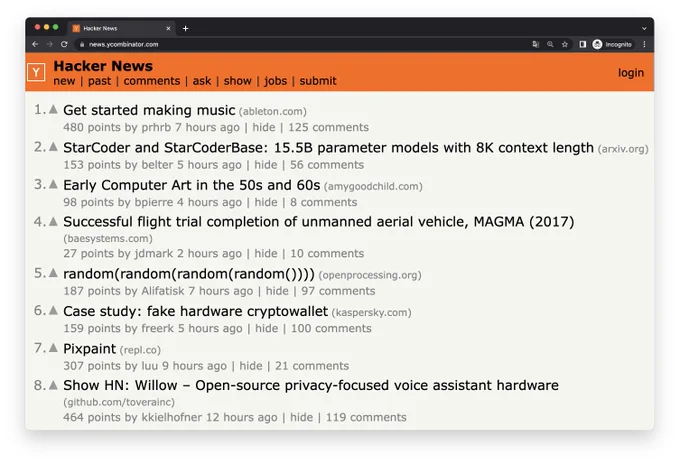Click the translate page icon
The image size is (680, 464).
(x=536, y=44)
